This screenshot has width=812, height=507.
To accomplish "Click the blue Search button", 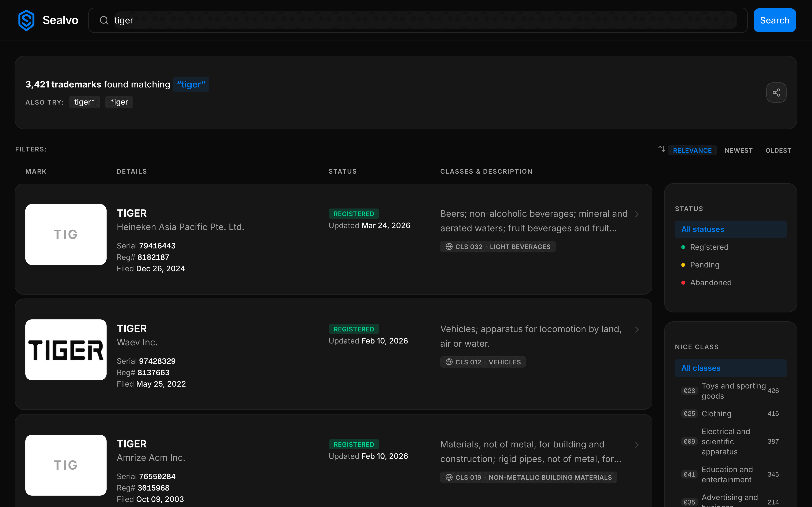I will (x=774, y=20).
